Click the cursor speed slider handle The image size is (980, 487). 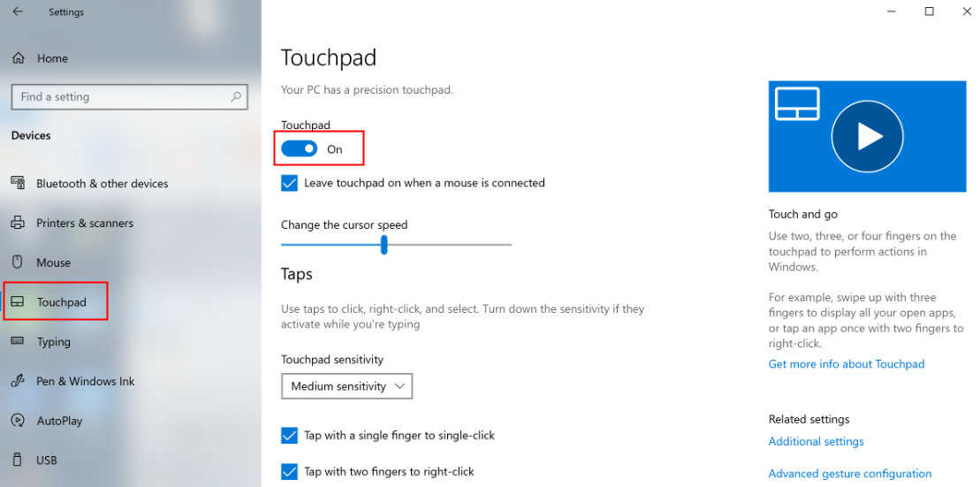(384, 245)
